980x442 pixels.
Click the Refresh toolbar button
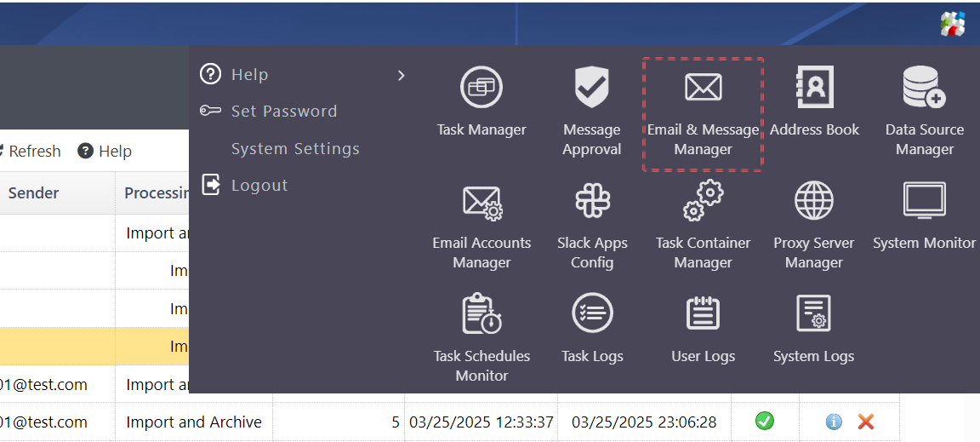31,152
